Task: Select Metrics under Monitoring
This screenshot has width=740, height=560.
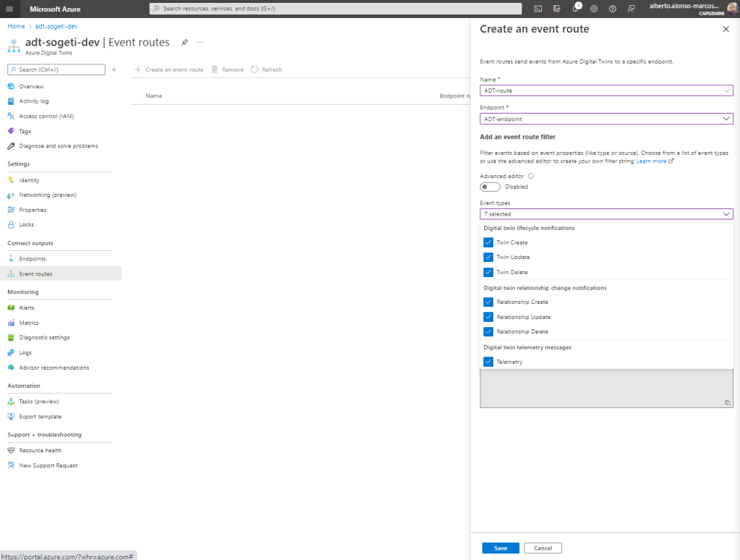Action: (29, 323)
